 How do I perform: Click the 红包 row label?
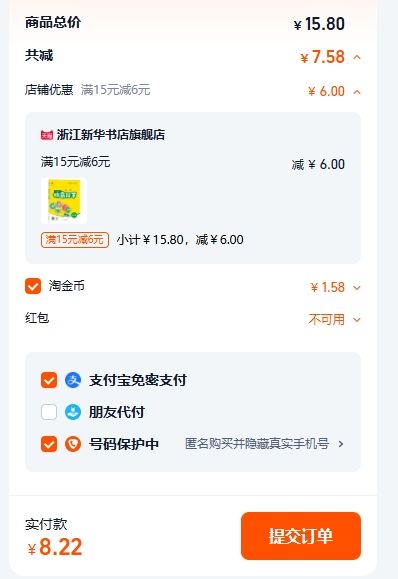pyautogui.click(x=37, y=318)
